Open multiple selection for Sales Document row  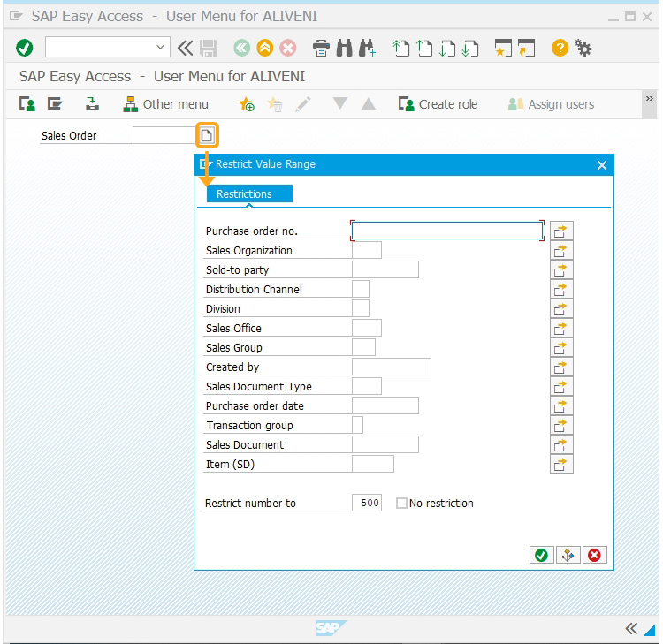pos(561,445)
